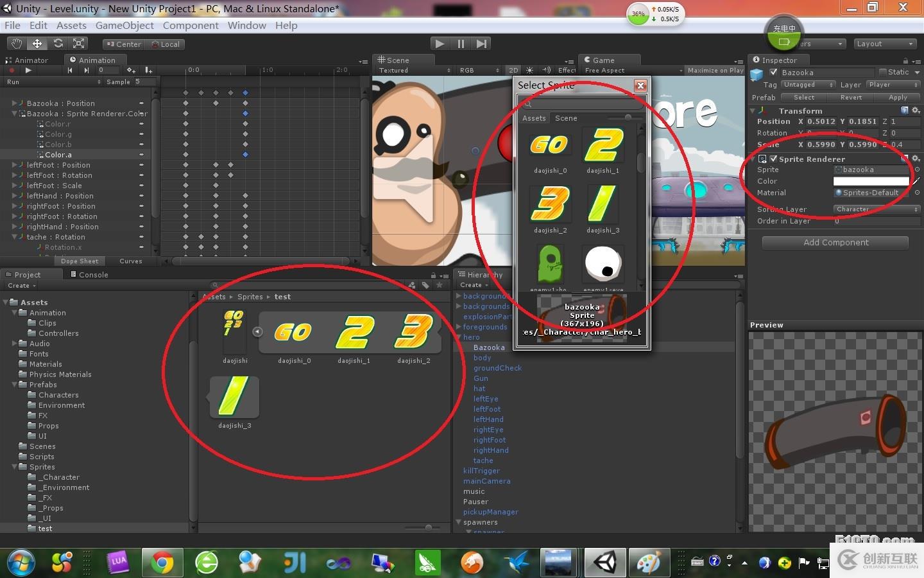
Task: Click the Select Sprite search field
Action: pos(583,104)
